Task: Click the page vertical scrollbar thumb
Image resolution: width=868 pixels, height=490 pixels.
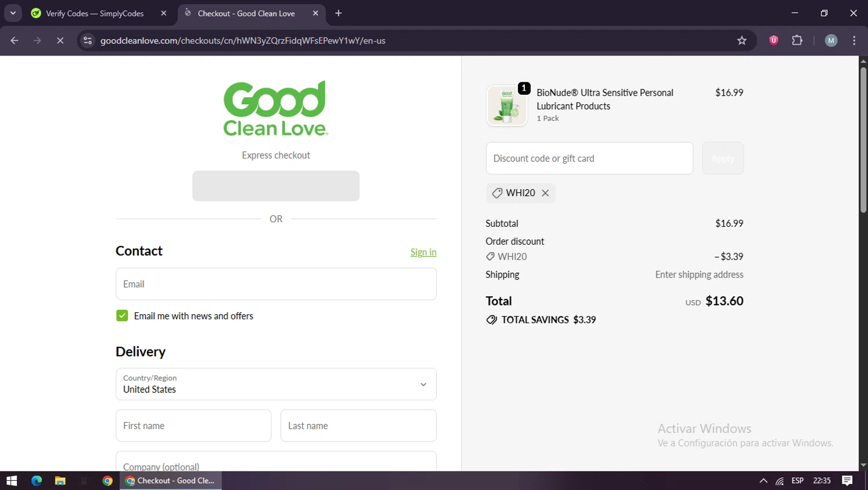Action: click(x=863, y=140)
